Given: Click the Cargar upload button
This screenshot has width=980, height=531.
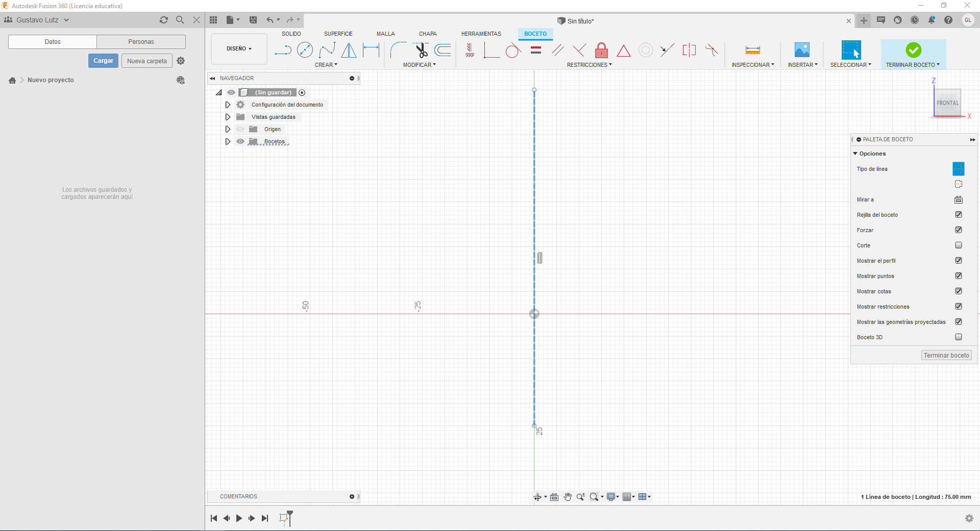Looking at the screenshot, I should click(x=103, y=61).
